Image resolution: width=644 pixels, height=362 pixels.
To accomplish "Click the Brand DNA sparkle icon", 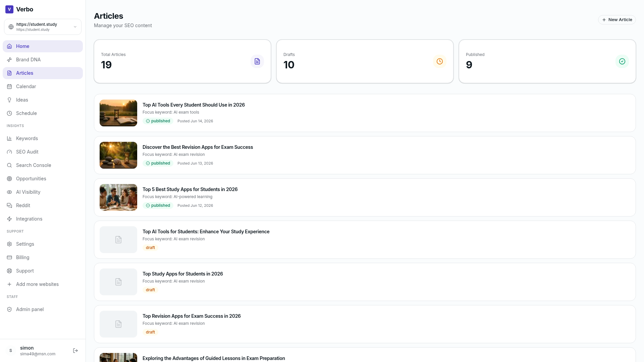I will [x=9, y=60].
